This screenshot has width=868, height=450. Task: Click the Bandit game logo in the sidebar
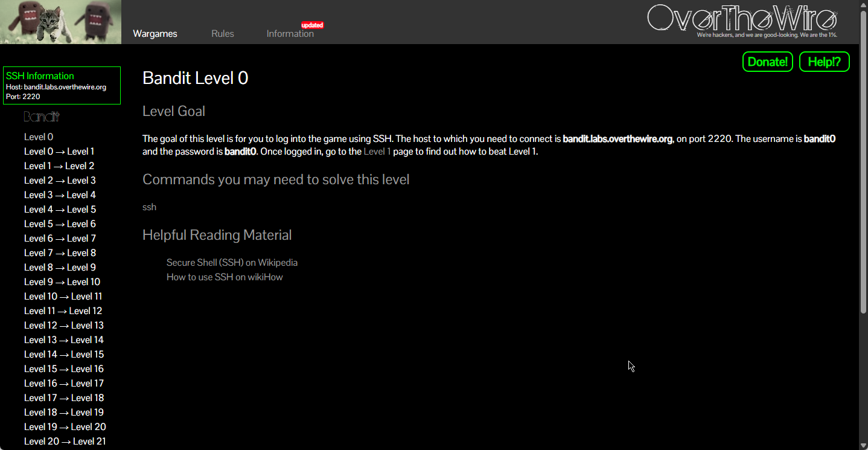point(42,117)
